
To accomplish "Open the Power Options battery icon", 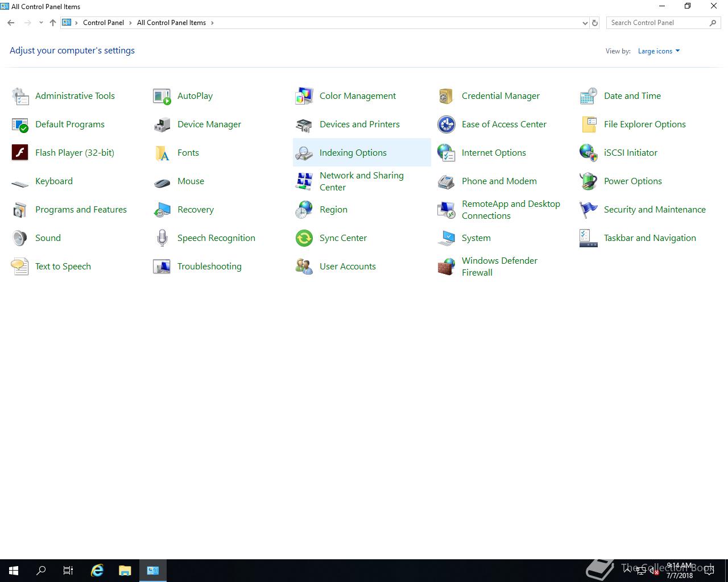I will point(589,181).
